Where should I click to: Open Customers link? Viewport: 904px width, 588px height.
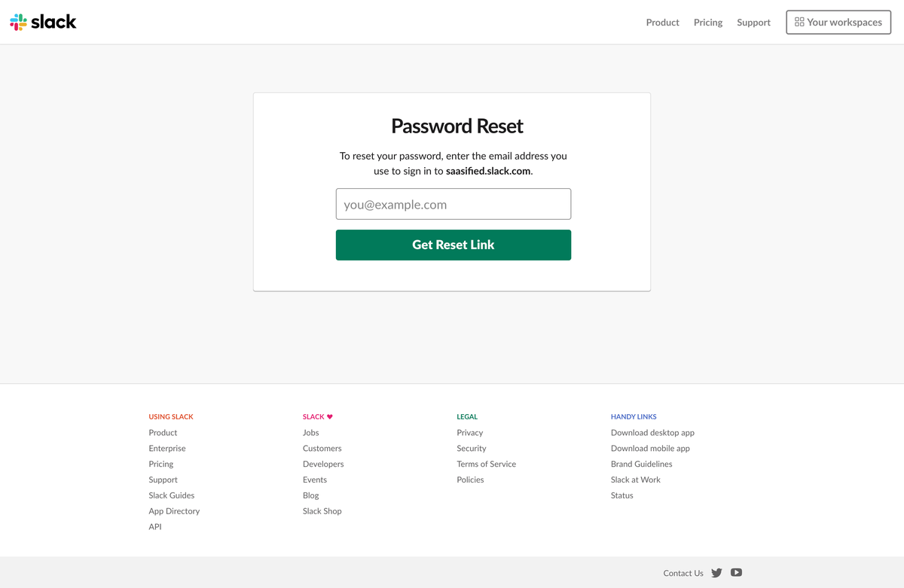click(x=322, y=448)
